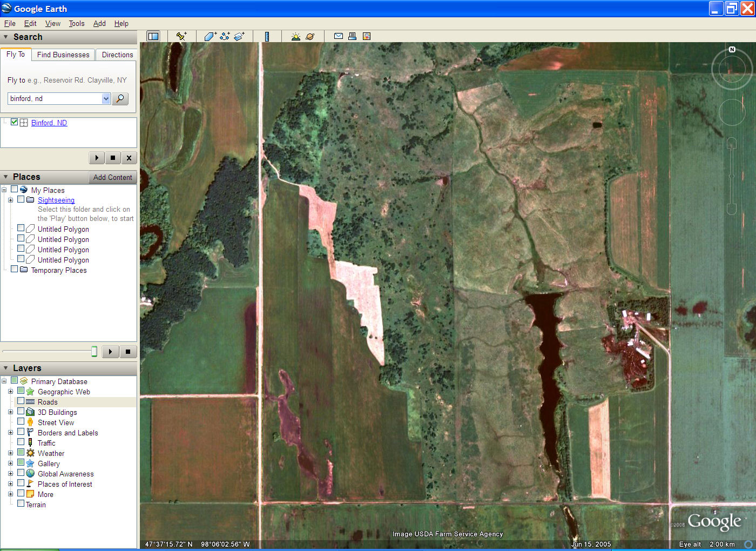Toggle the Primary Database checkbox

pos(15,380)
